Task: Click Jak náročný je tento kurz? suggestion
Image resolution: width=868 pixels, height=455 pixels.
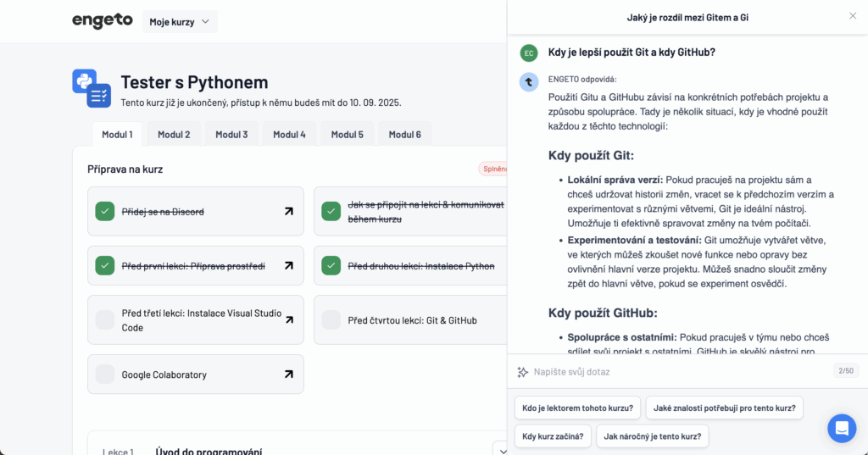Action: pyautogui.click(x=652, y=436)
